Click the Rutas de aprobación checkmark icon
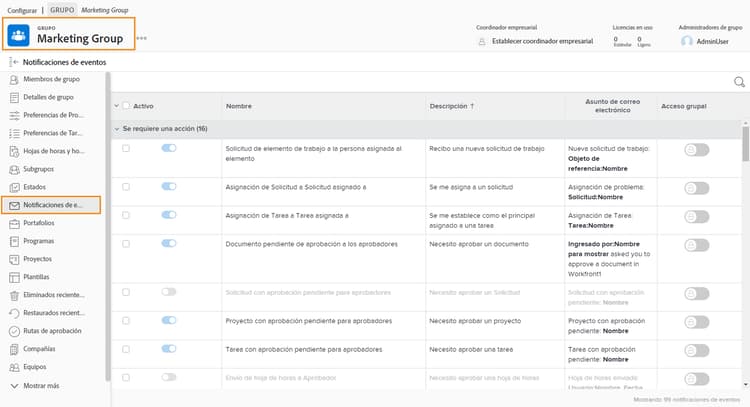The width and height of the screenshot is (750, 407). (x=14, y=331)
